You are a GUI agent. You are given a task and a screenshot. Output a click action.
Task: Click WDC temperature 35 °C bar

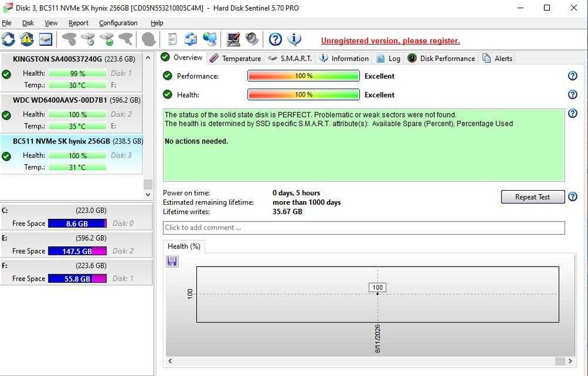[x=77, y=126]
